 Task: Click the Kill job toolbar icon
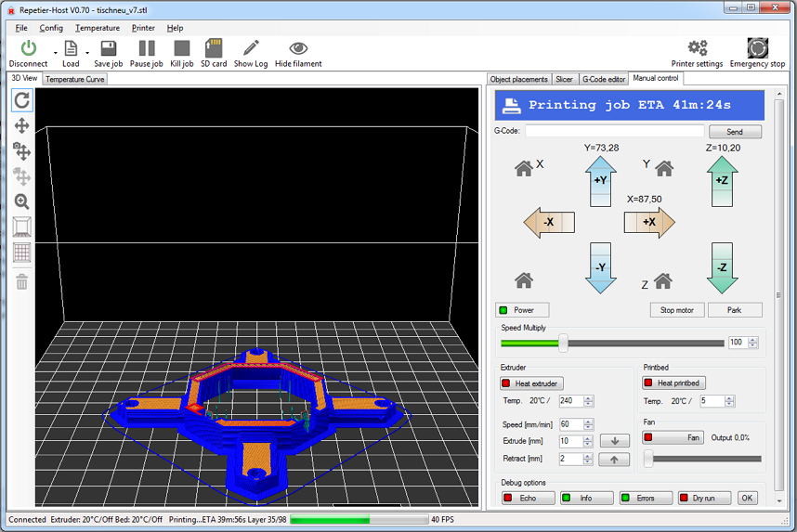(182, 48)
